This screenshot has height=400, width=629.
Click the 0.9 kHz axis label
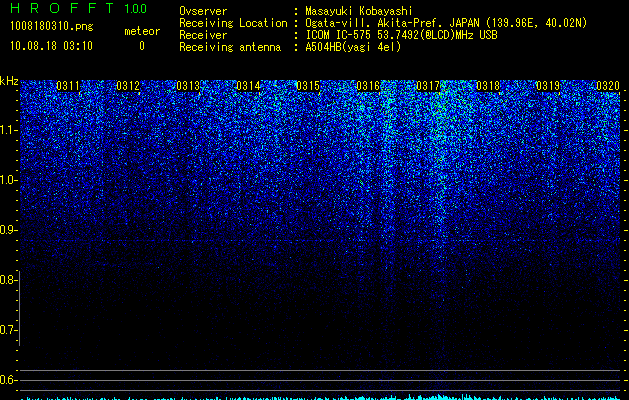8,230
